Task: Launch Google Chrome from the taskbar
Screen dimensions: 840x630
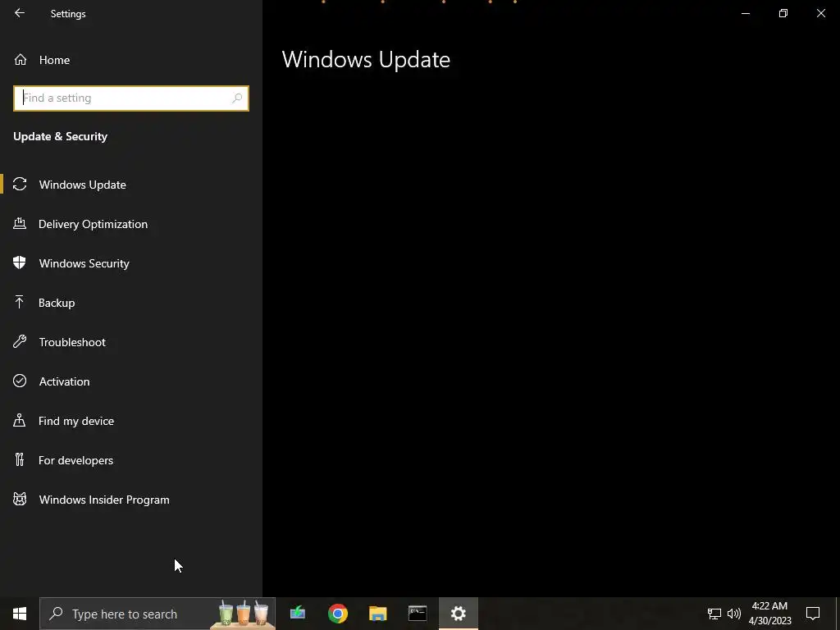Action: 338,614
